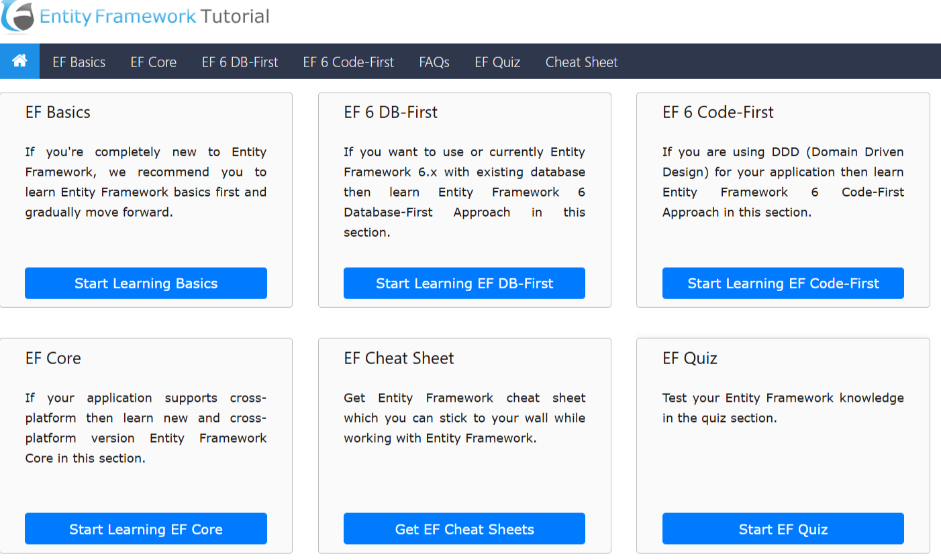Click Start Learning EF Core button
This screenshot has width=941, height=560.
click(146, 528)
